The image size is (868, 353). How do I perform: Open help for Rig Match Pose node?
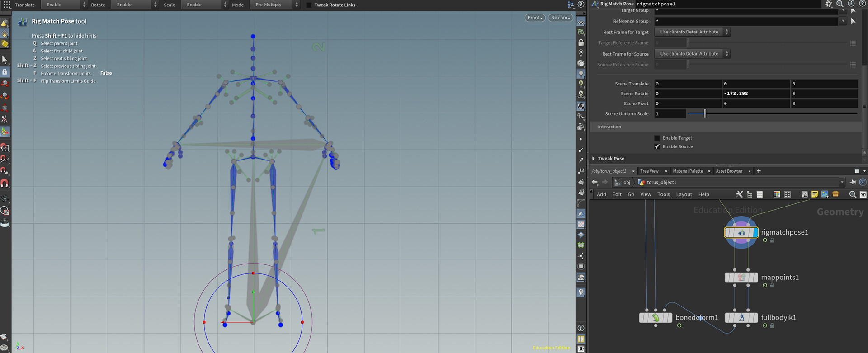[x=862, y=4]
